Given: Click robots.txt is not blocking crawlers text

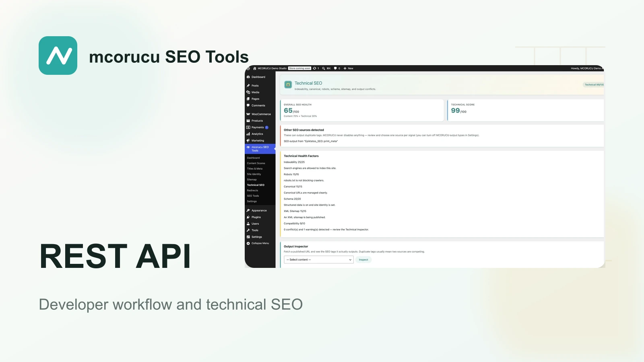Looking at the screenshot, I should (x=304, y=181).
